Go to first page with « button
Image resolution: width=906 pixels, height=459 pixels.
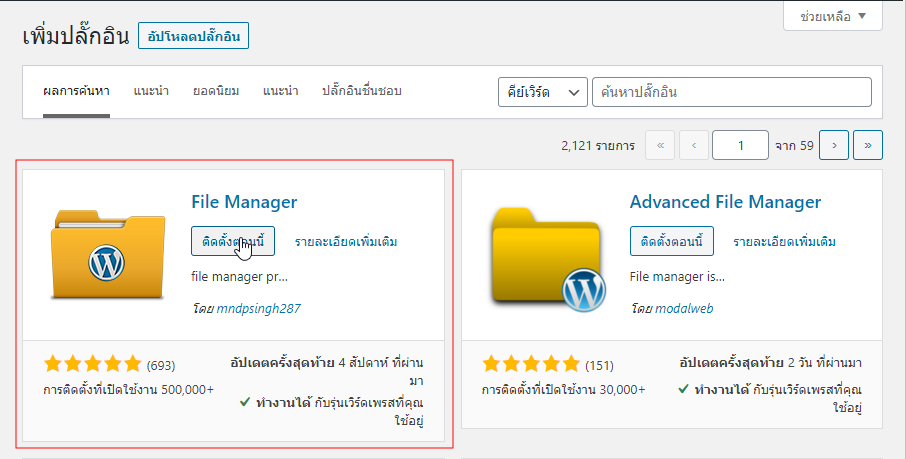pos(660,145)
